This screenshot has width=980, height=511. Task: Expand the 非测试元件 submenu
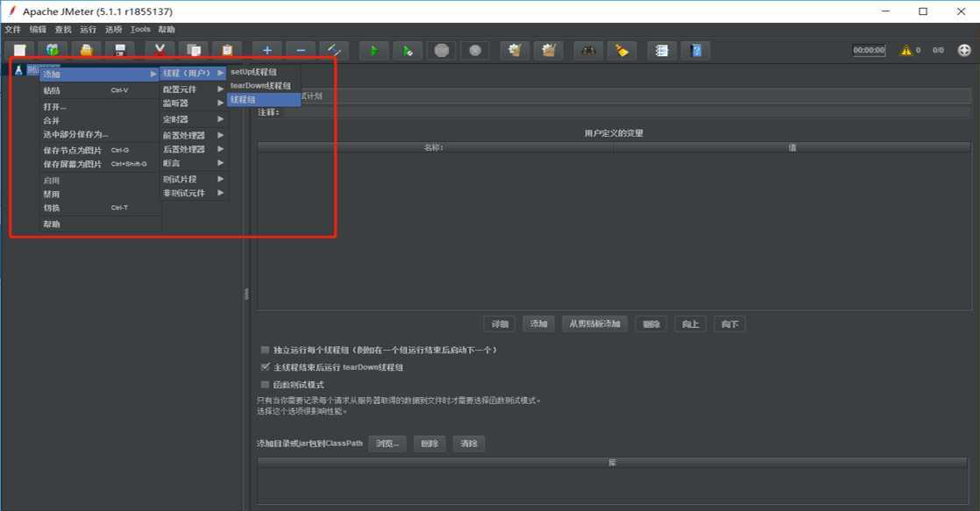(193, 193)
